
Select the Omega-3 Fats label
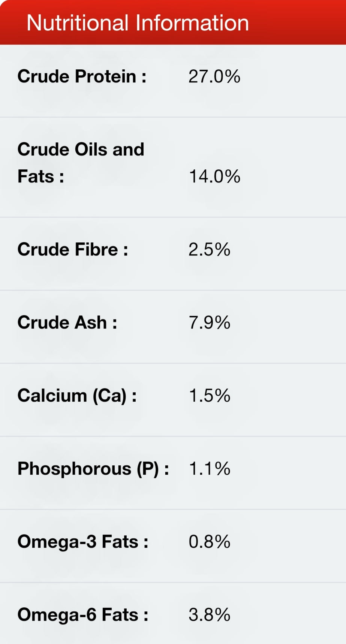83,542
